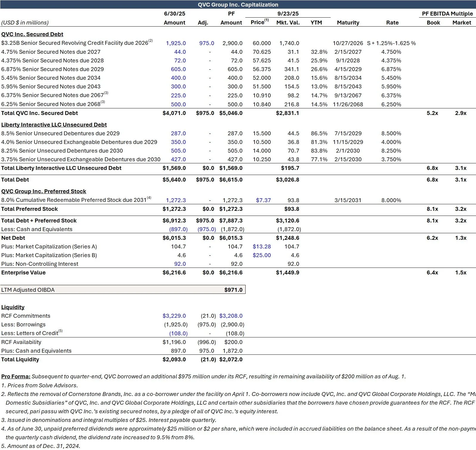Select the maturity date 2/15/2030

pyautogui.click(x=348, y=159)
